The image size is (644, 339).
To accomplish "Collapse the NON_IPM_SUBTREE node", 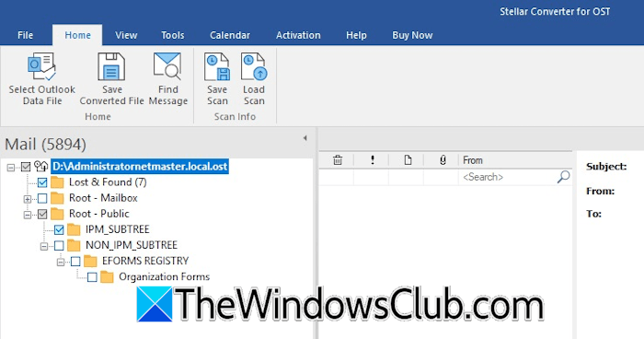I will click(x=44, y=247).
